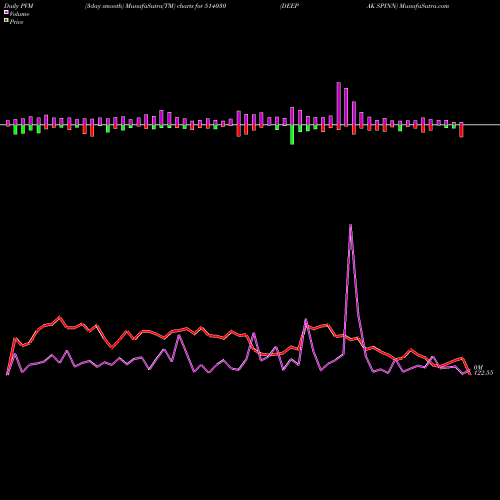This screenshot has width=500, height=500.
Task: Click the Price legend swatch
Action: 6,21
